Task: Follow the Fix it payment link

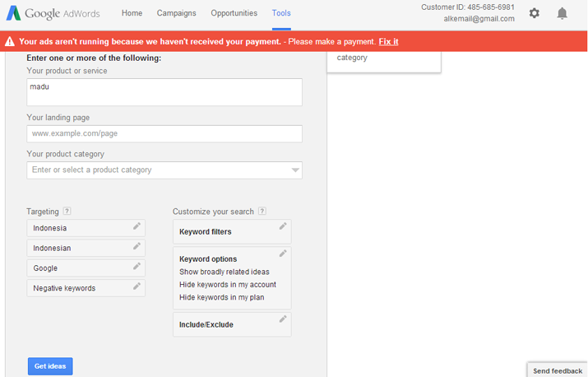Action: (x=388, y=42)
